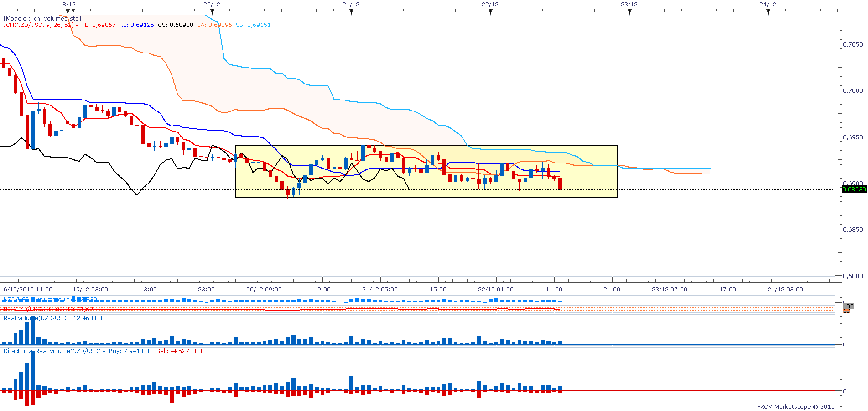Select the 'ICH(NZD/USD, 9, 26, 52)' indicator label
868x411 pixels.
pos(39,25)
